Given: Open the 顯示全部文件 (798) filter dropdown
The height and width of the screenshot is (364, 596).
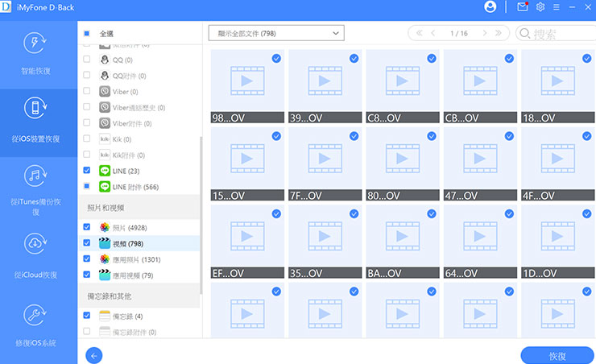Looking at the screenshot, I should point(276,34).
